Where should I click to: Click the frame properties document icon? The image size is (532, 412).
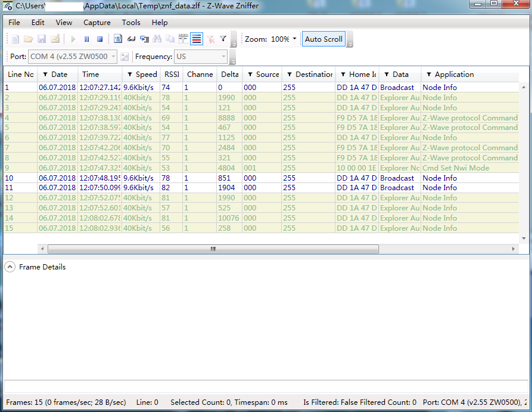[x=118, y=39]
